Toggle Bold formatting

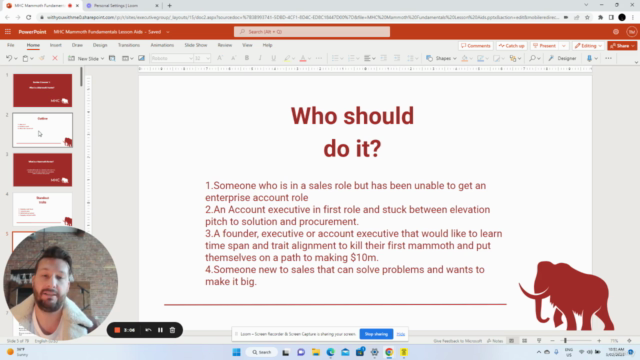pyautogui.click(x=247, y=58)
